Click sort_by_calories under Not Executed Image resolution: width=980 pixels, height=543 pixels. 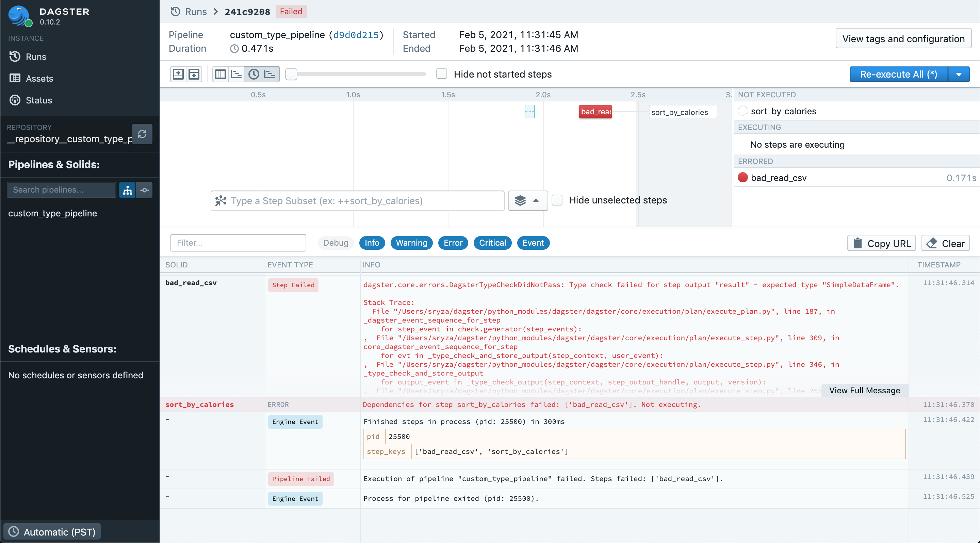click(783, 111)
